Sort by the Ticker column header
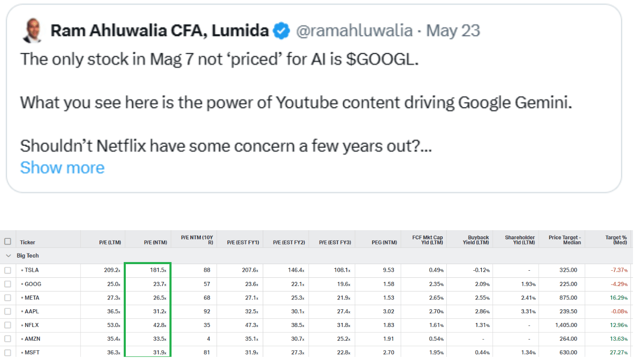This screenshot has width=634, height=364. (x=27, y=242)
